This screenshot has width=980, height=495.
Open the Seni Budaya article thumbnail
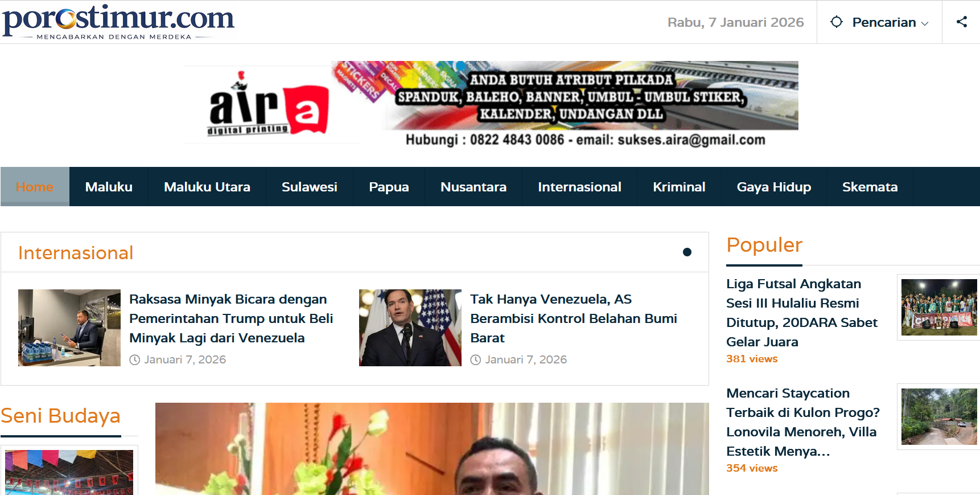click(69, 472)
